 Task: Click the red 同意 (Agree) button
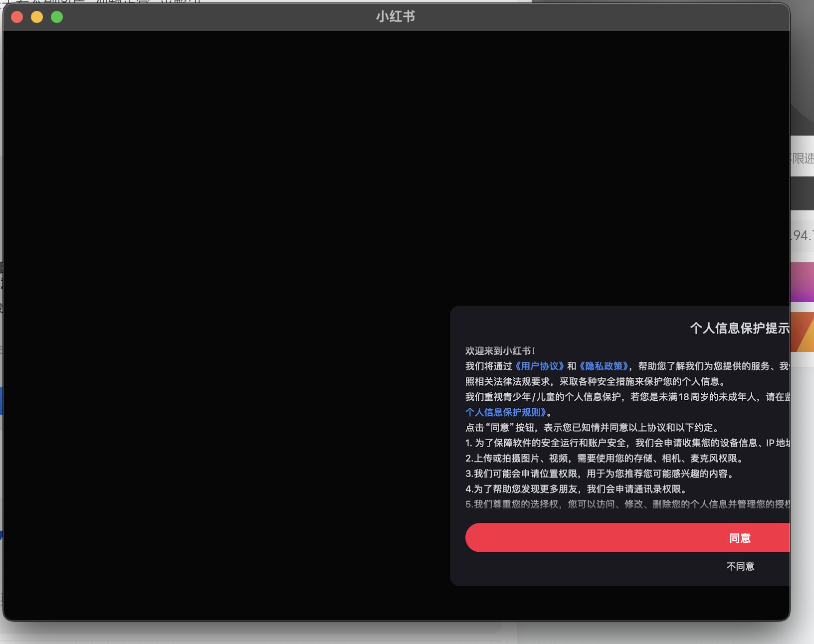[627, 538]
